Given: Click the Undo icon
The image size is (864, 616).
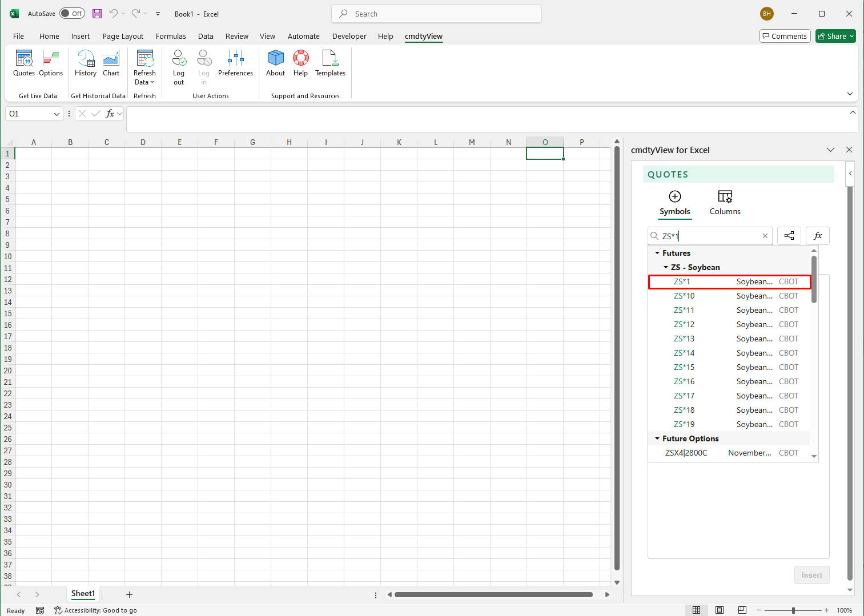Looking at the screenshot, I should 113,14.
